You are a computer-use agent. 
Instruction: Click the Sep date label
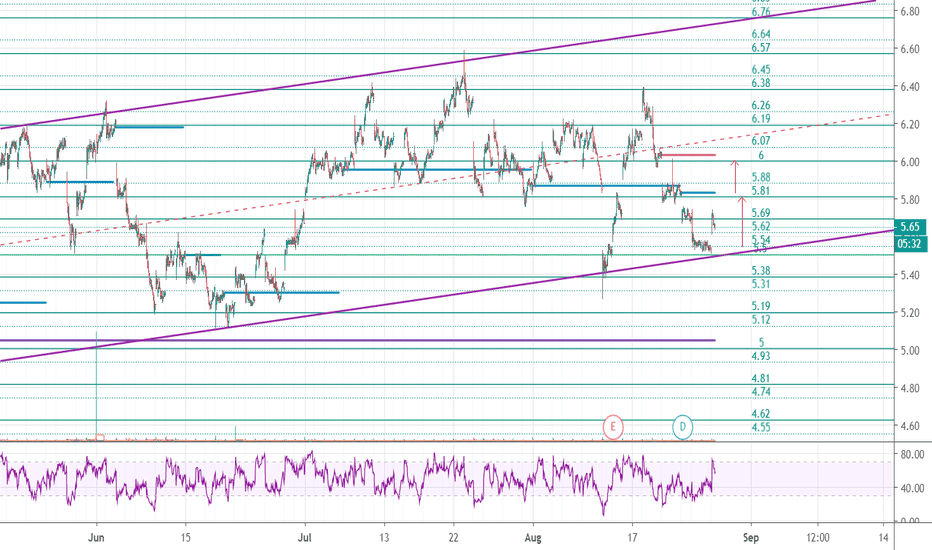(x=751, y=538)
